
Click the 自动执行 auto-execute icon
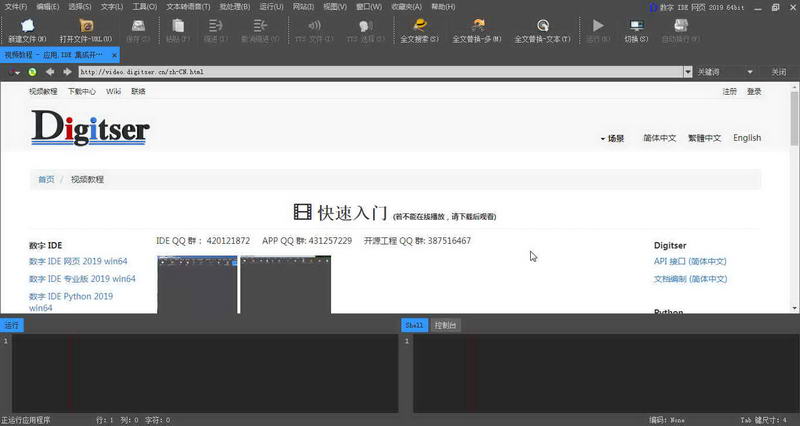pos(681,25)
